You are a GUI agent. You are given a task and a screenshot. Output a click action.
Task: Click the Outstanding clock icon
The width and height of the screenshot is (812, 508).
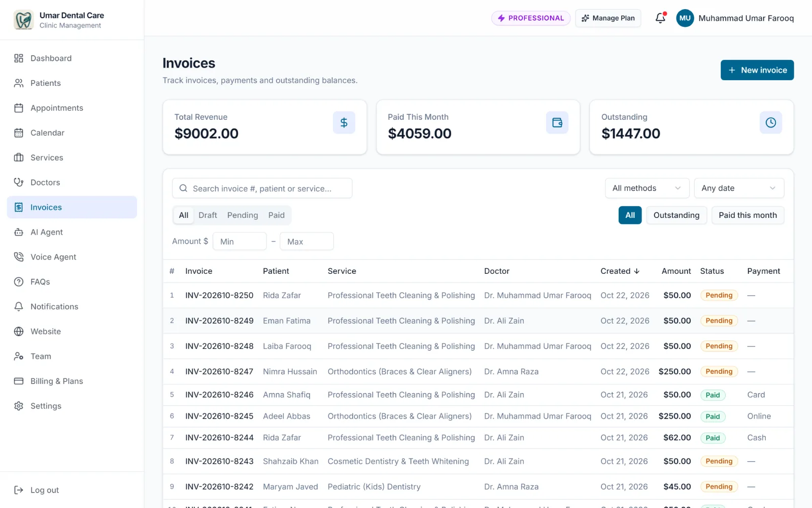point(770,122)
